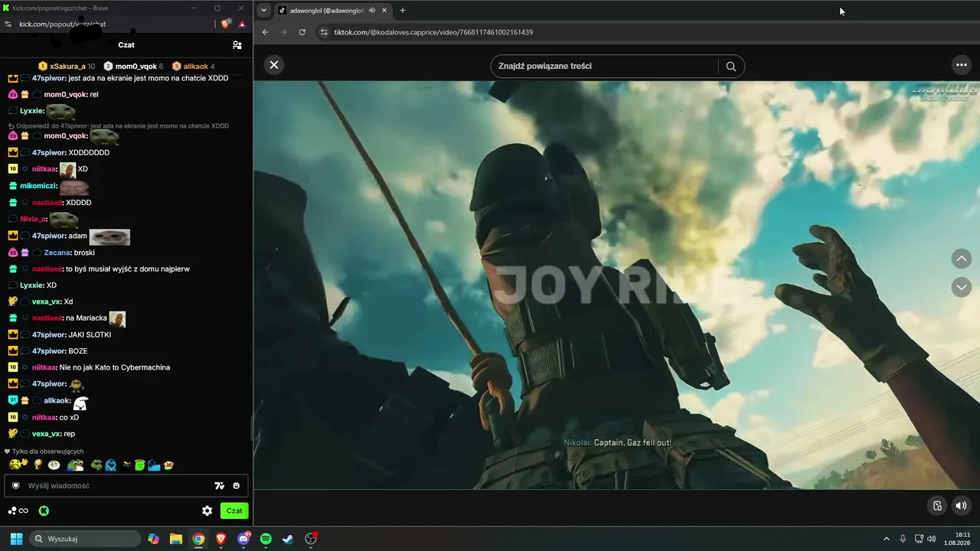This screenshot has width=980, height=551.
Task: Reload the TikTok page
Action: (302, 32)
